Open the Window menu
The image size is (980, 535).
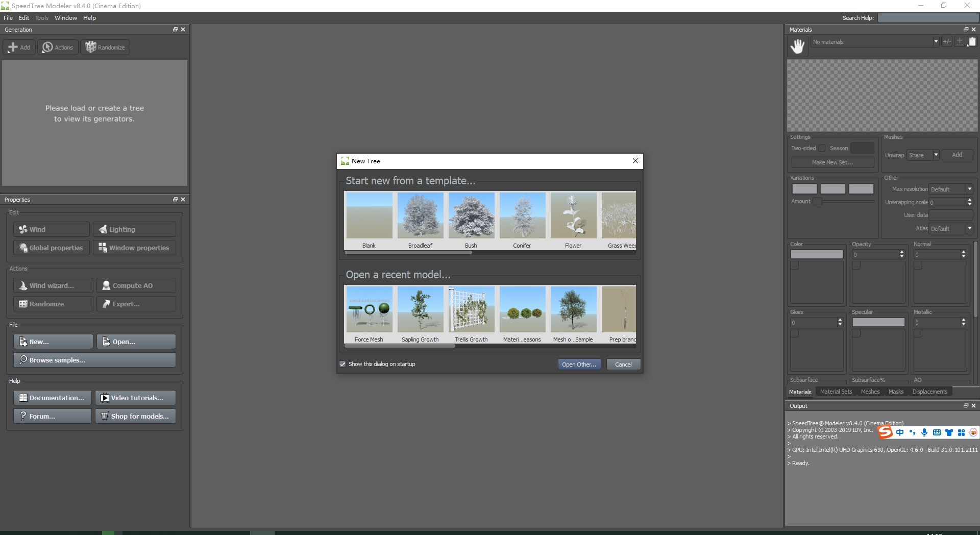pyautogui.click(x=66, y=18)
